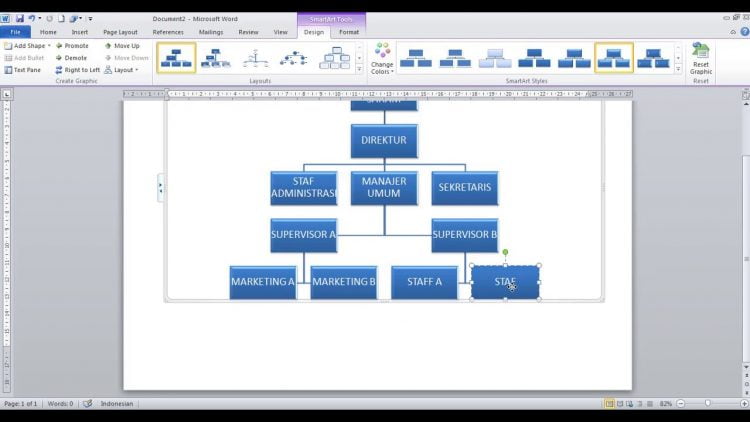Click the Undo icon in the title bar
The image size is (750, 422).
tap(32, 19)
